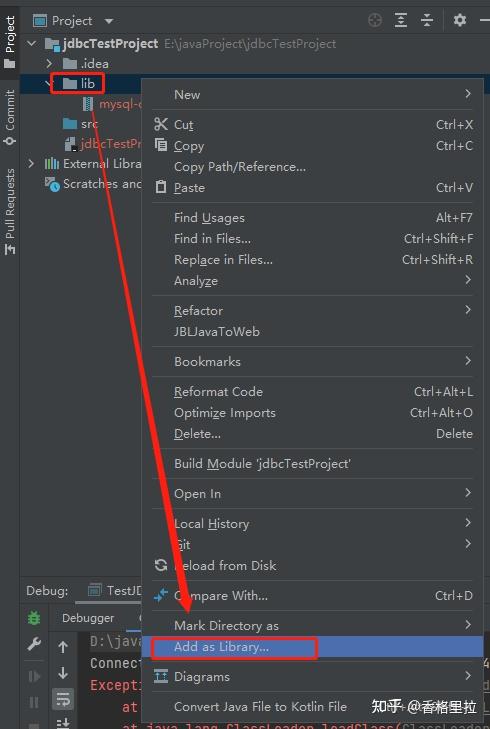
Task: Switch to the Debugger tab
Action: click(88, 618)
